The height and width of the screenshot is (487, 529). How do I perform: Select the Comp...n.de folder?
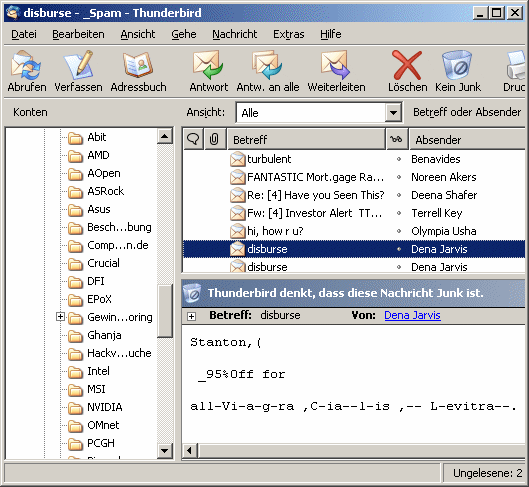[x=117, y=245]
